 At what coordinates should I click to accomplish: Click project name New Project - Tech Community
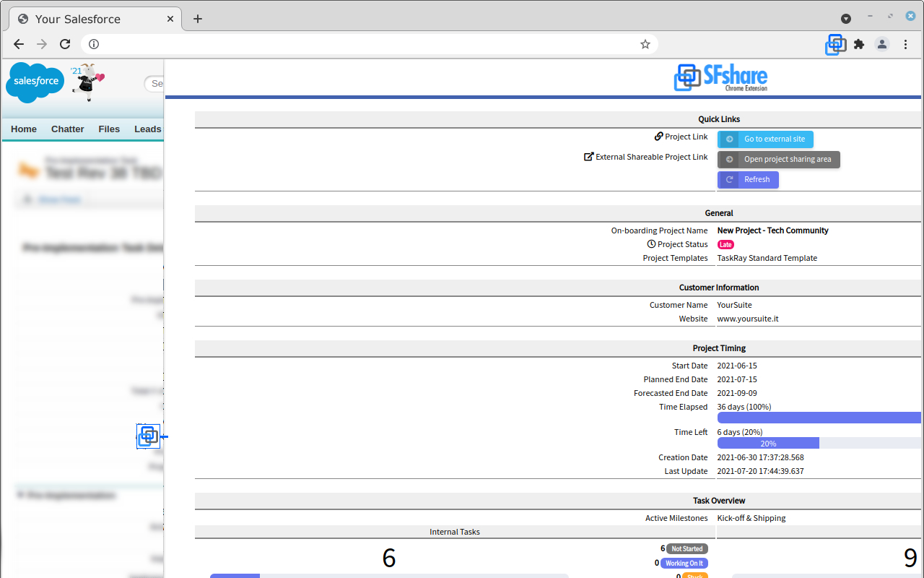772,230
